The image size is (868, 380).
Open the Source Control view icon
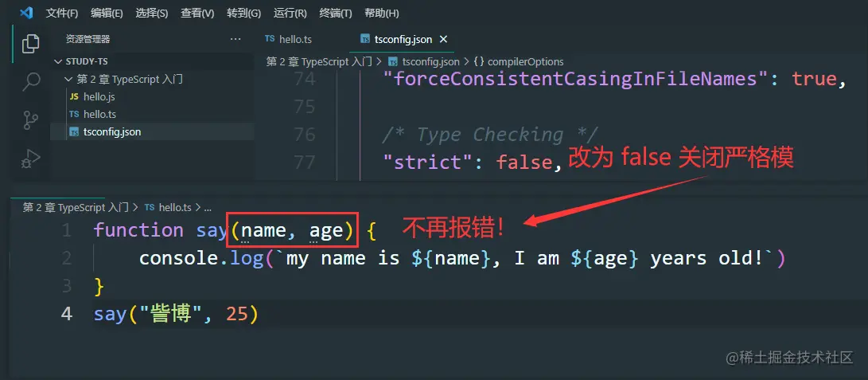[x=31, y=120]
